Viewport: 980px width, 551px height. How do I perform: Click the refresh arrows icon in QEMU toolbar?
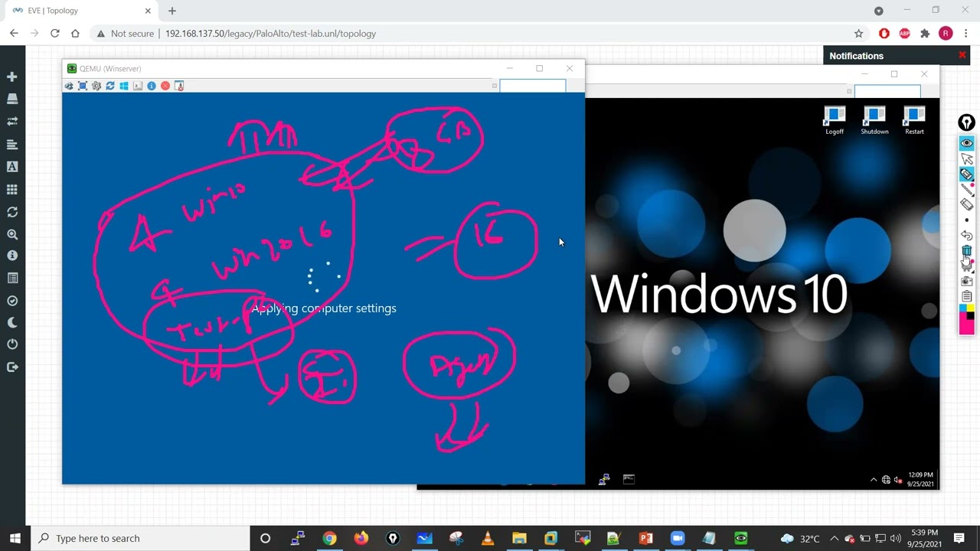click(110, 86)
